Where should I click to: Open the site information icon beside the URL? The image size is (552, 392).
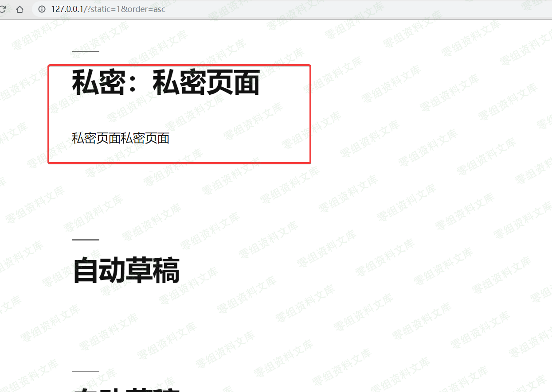coord(42,9)
